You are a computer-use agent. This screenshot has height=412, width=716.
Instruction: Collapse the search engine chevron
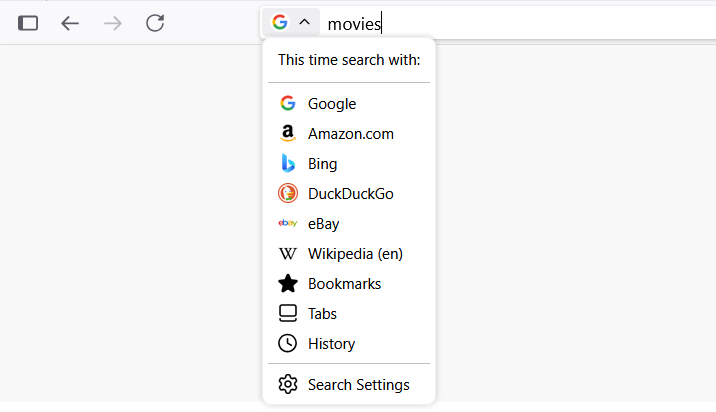305,22
